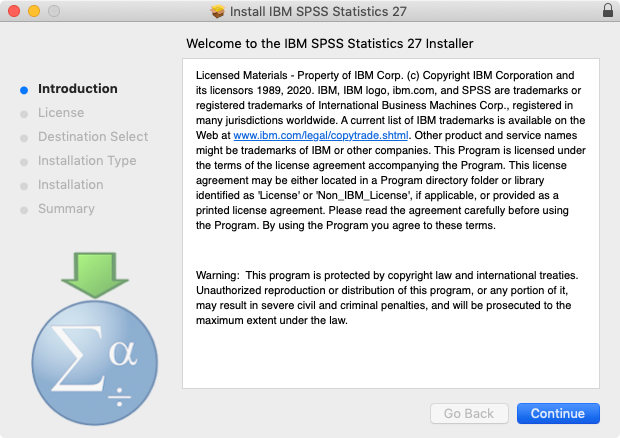The image size is (620, 438).
Task: Click the disabled Go Back button
Action: (x=469, y=413)
